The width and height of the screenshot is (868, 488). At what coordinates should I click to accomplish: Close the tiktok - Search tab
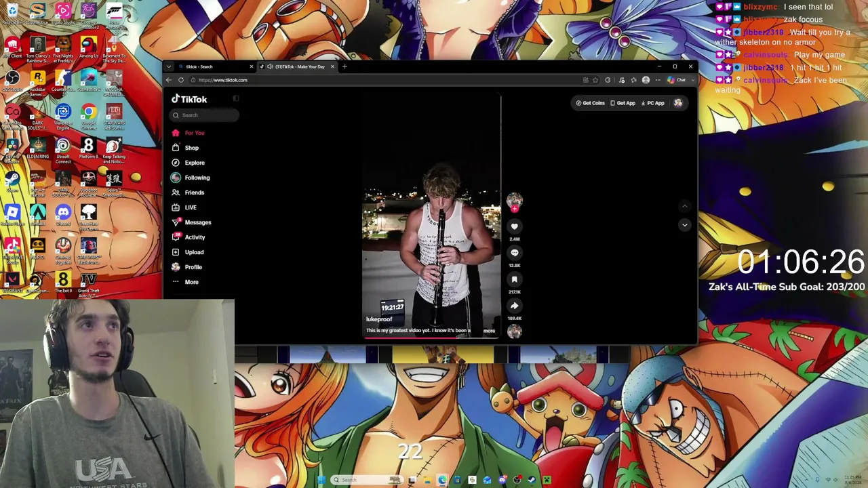click(x=251, y=66)
